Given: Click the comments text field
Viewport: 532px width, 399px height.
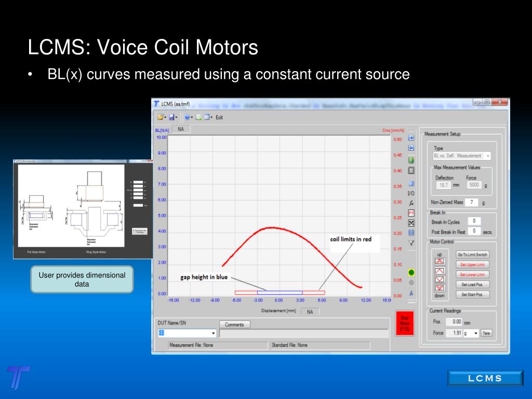Looking at the screenshot, I should (303, 334).
